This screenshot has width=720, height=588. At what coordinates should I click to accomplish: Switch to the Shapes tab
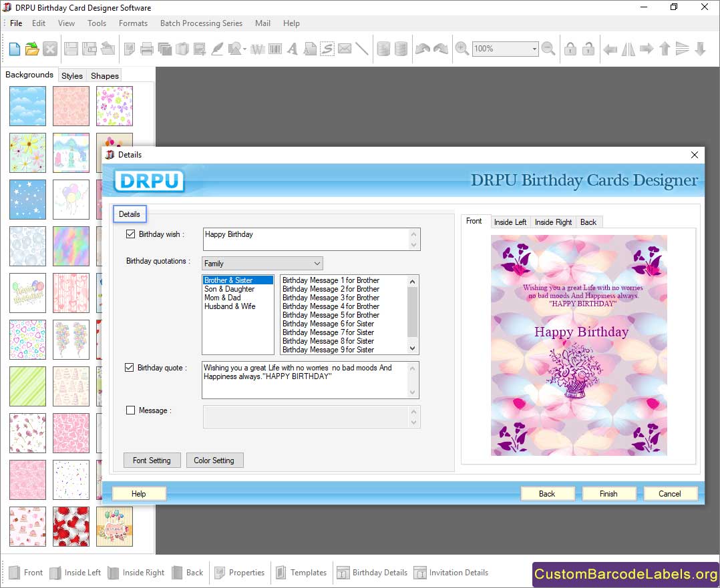click(105, 75)
